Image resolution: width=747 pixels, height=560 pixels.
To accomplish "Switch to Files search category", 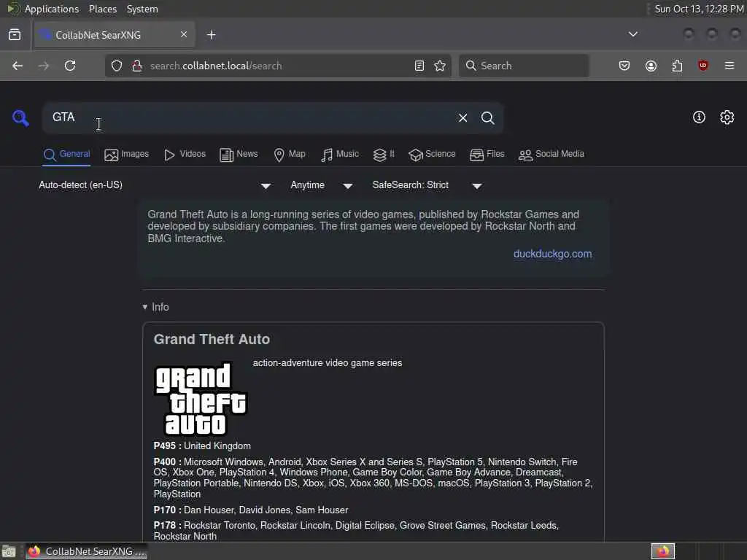I will point(487,155).
